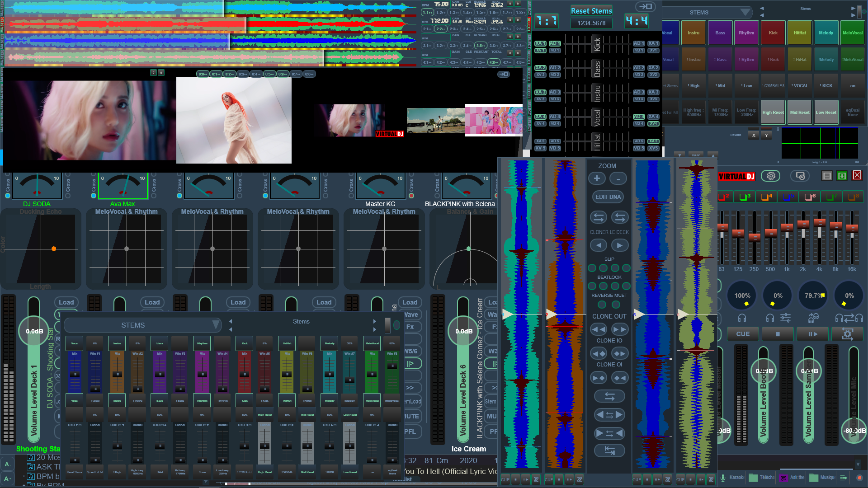This screenshot has height=488, width=868.
Task: Click the inward-triangles swap button
Action: [x=609, y=433]
